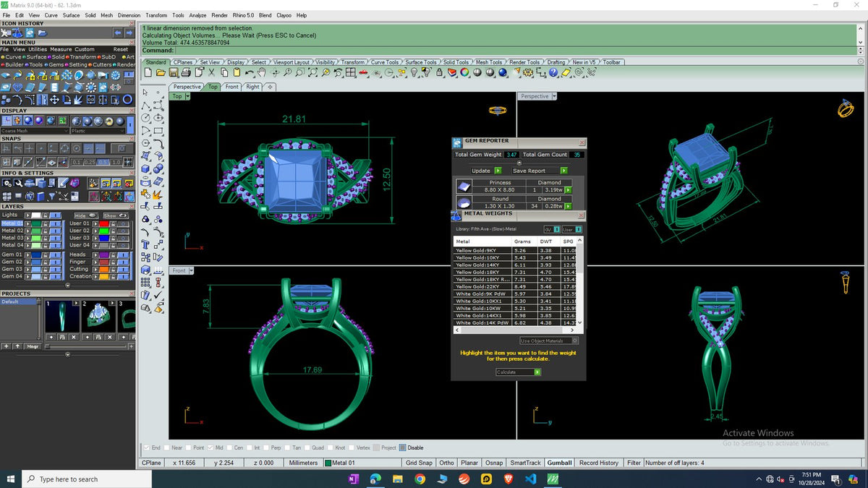Open the Front viewport label dropdown
This screenshot has height=488, width=868.
pyautogui.click(x=192, y=270)
